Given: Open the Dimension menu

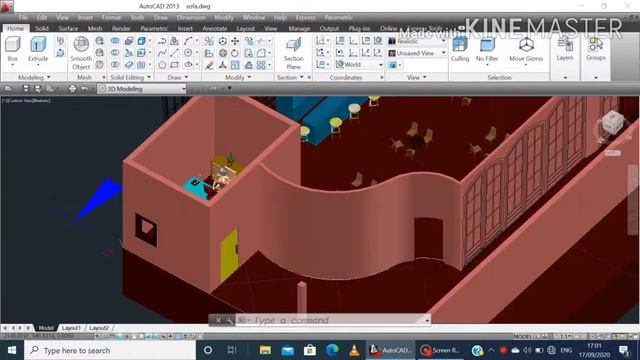Looking at the screenshot, I should pyautogui.click(x=191, y=18).
